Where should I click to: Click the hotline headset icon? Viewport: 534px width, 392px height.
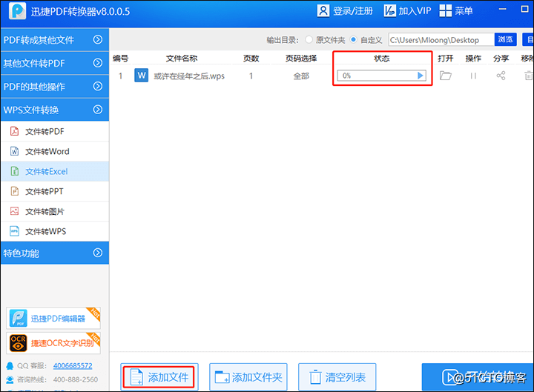[x=10, y=379]
